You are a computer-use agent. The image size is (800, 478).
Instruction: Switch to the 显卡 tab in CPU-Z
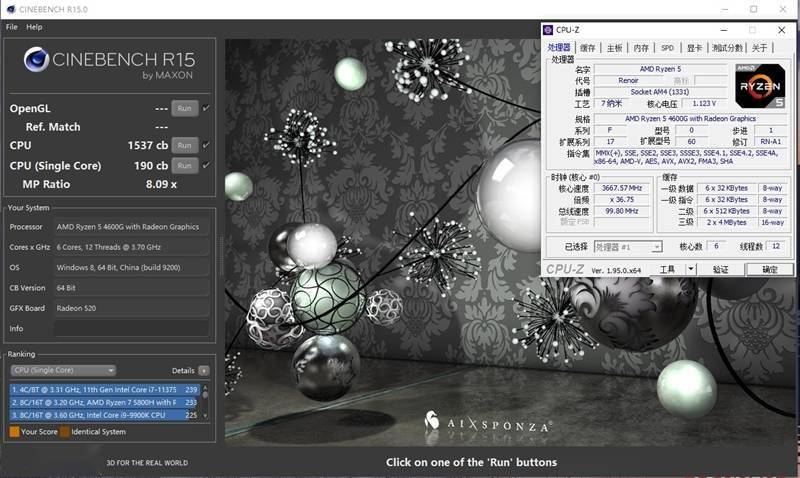click(694, 48)
